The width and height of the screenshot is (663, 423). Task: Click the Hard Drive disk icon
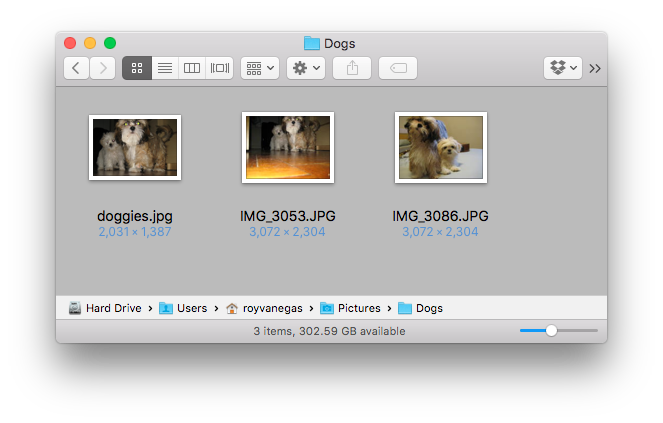click(x=75, y=308)
